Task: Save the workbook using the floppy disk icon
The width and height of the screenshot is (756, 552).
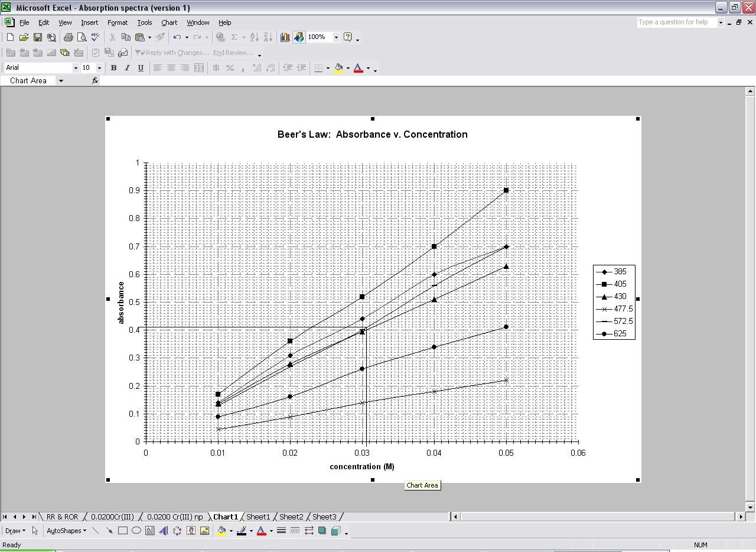Action: click(37, 37)
